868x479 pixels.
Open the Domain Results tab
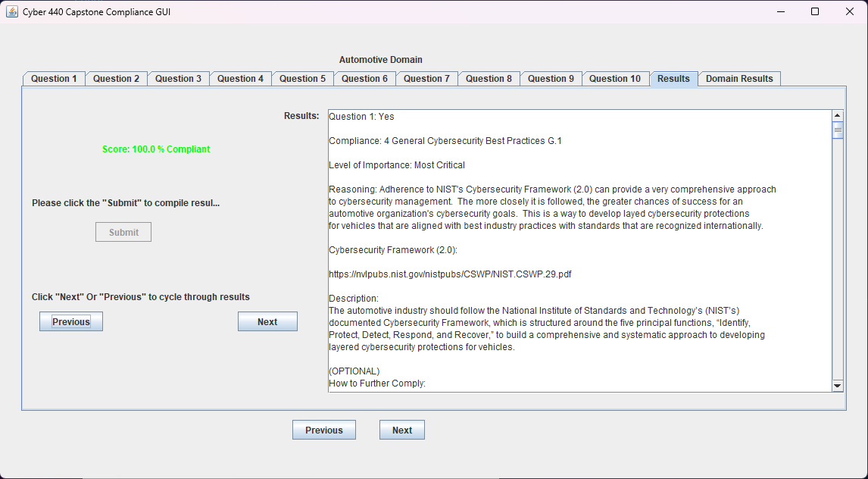pos(739,79)
